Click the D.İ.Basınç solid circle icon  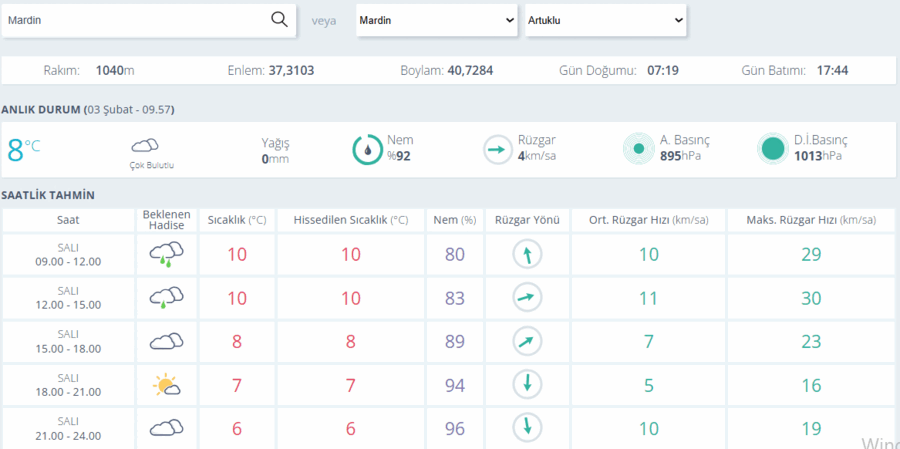click(x=773, y=149)
